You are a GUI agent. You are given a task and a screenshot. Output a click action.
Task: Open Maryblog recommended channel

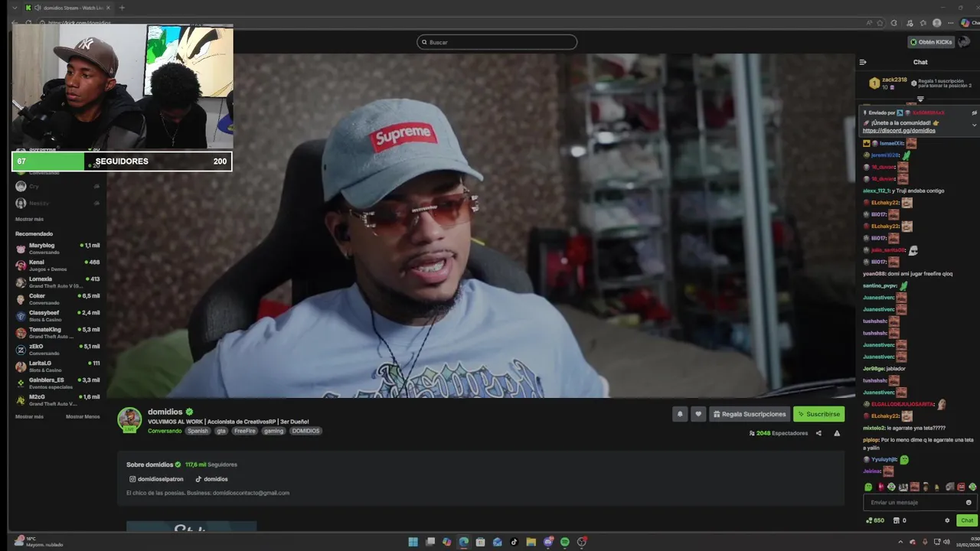(x=57, y=248)
